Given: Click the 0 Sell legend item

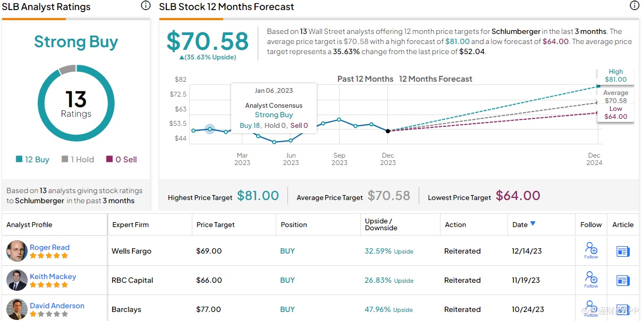Looking at the screenshot, I should coord(122,159).
